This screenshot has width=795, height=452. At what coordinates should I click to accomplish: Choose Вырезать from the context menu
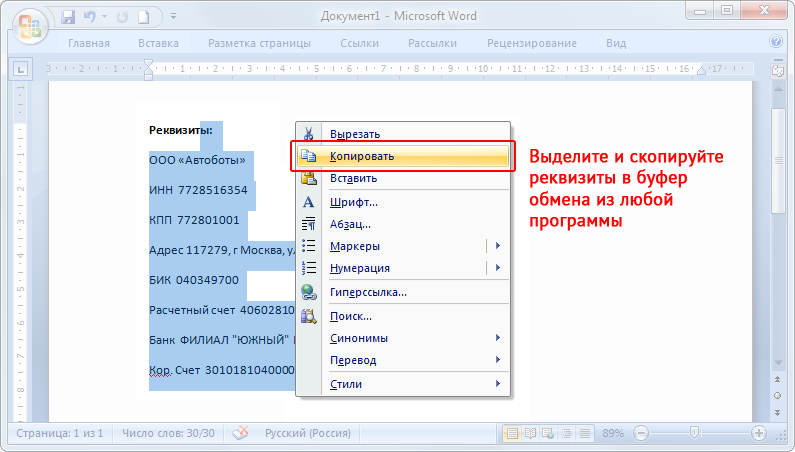tap(403, 134)
